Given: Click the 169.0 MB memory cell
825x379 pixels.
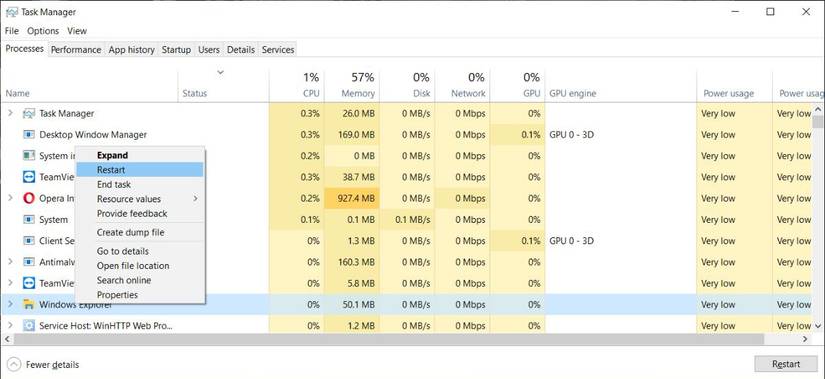Looking at the screenshot, I should coord(352,135).
